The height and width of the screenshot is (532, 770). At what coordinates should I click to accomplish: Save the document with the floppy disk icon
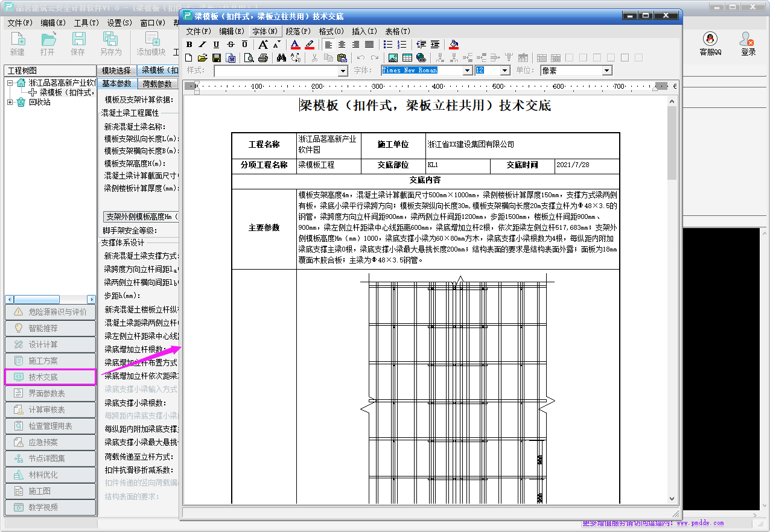(x=217, y=58)
